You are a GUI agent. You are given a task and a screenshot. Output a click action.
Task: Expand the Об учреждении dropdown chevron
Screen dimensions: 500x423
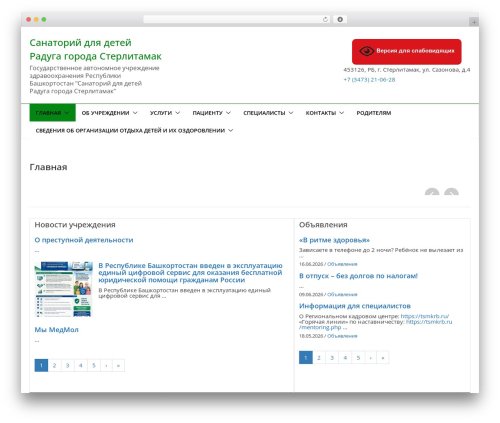(x=135, y=113)
